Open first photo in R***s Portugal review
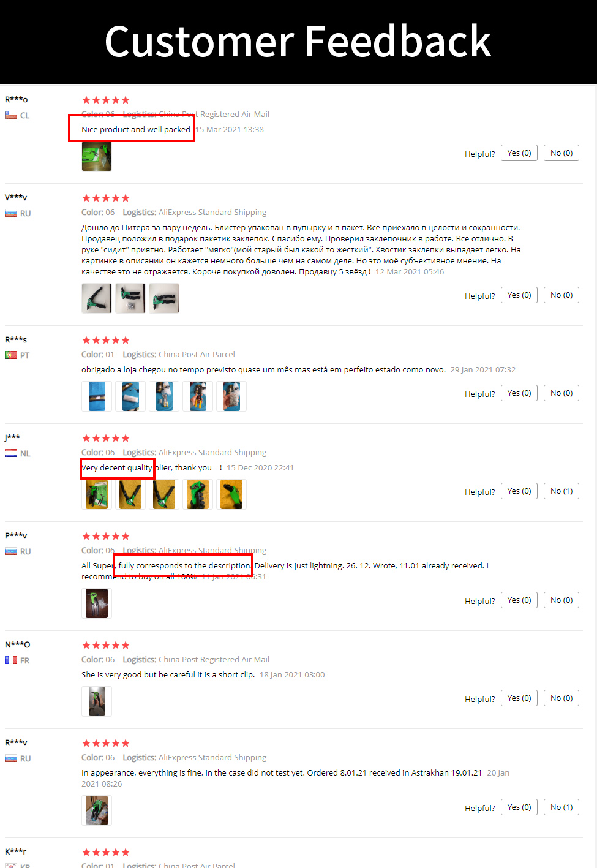597x868 pixels. click(97, 396)
